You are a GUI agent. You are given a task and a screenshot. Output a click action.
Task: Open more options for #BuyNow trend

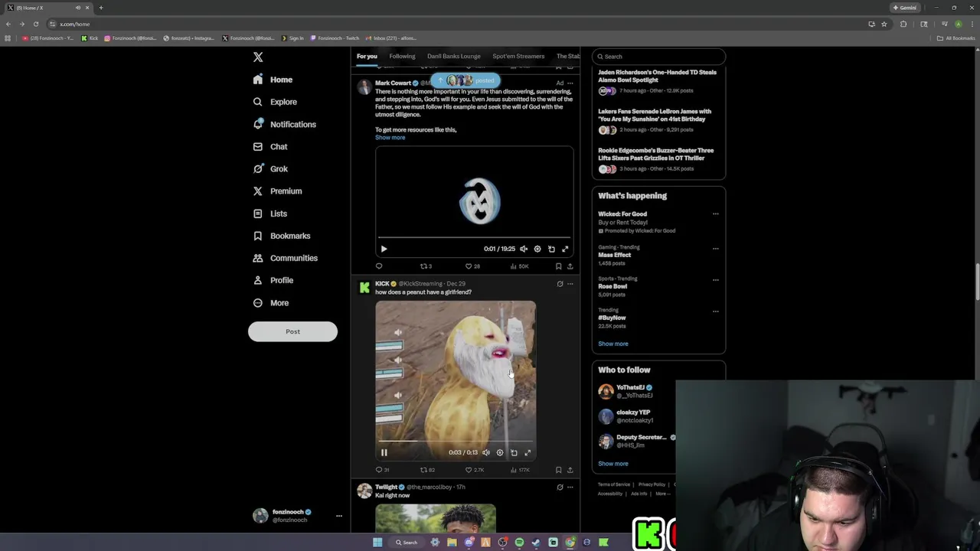[716, 311]
